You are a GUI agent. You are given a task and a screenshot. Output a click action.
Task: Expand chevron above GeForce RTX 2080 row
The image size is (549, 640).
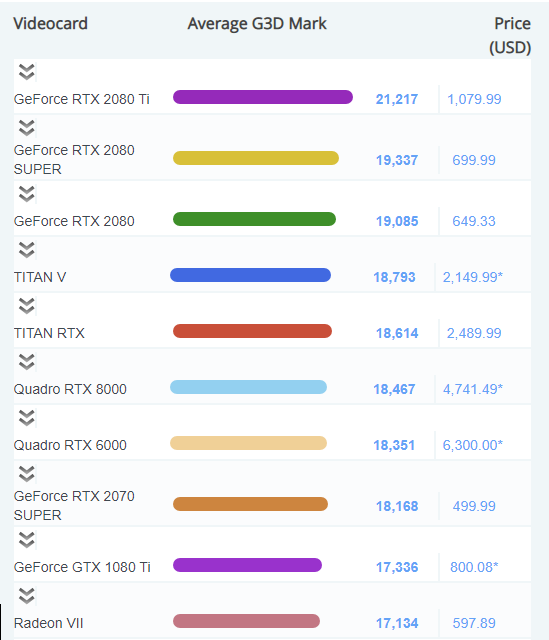pyautogui.click(x=27, y=194)
